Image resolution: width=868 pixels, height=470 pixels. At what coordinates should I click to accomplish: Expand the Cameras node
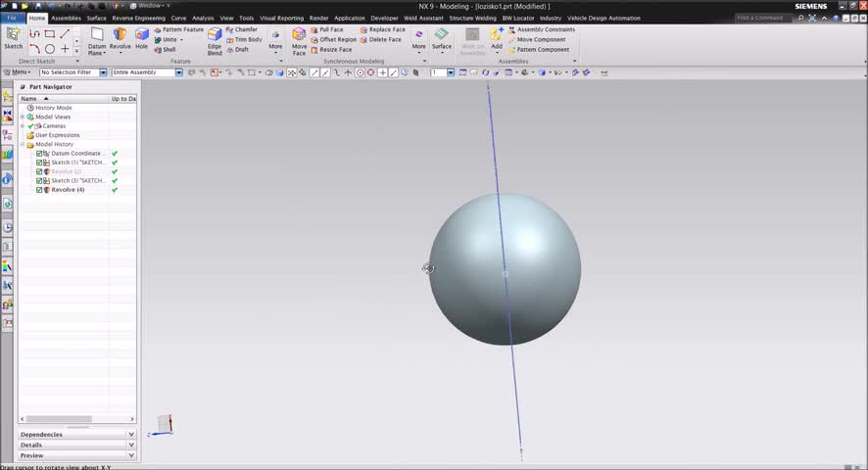coord(23,126)
